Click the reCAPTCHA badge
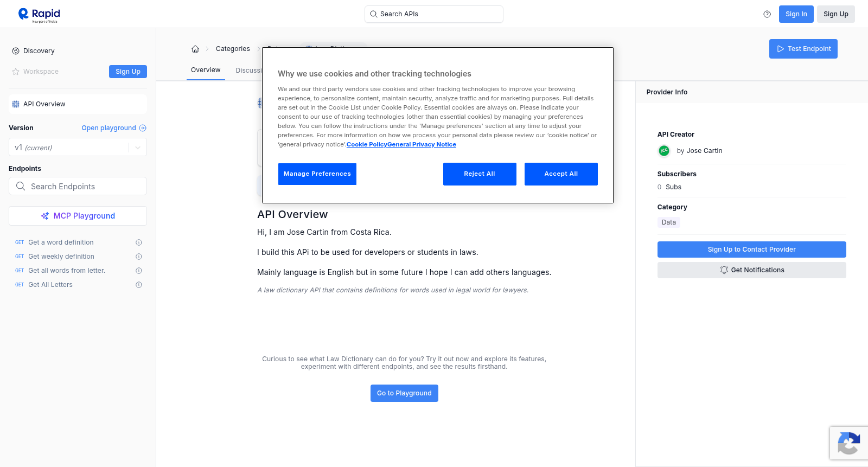868x467 pixels. (x=849, y=443)
